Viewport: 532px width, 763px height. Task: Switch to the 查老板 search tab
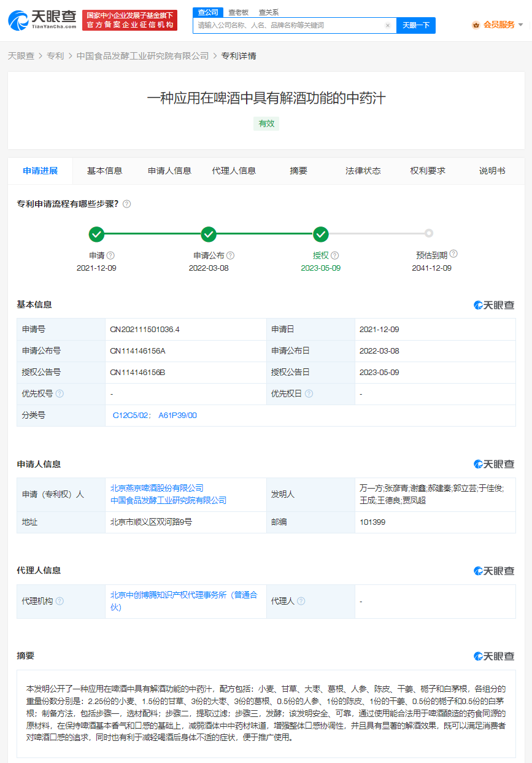pyautogui.click(x=238, y=12)
